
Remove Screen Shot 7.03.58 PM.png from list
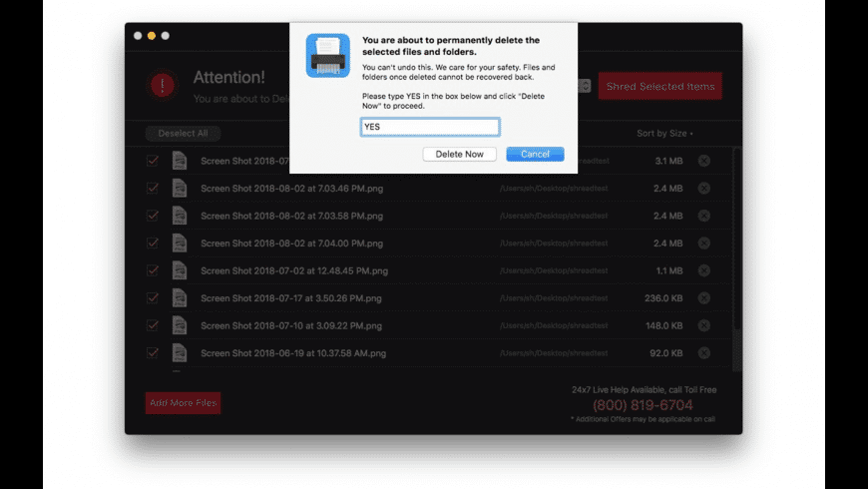[x=703, y=216]
